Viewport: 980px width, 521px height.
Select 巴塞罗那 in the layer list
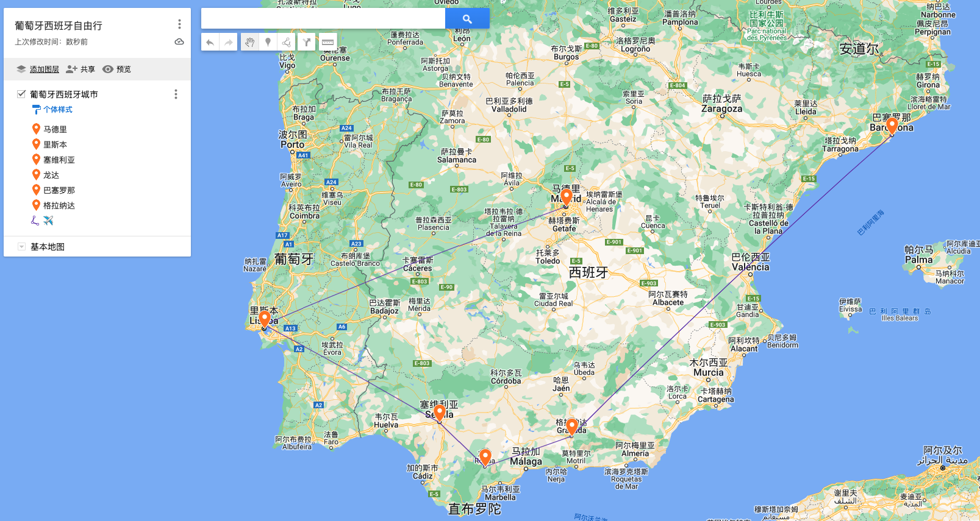[59, 190]
